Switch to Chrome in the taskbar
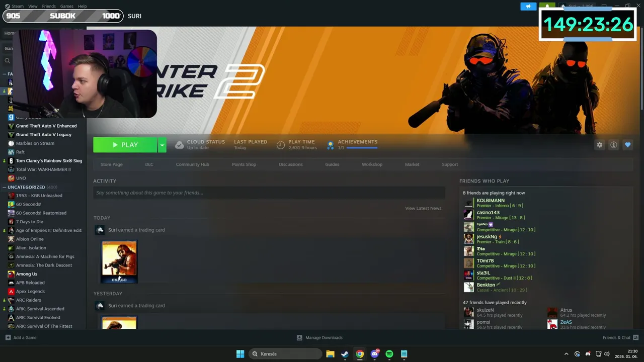 click(360, 354)
